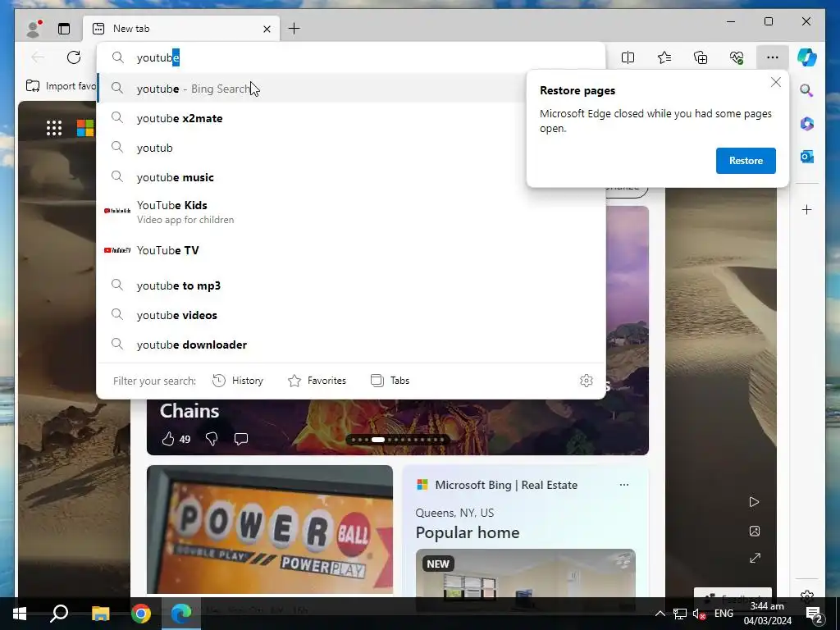The height and width of the screenshot is (630, 840).
Task: Open Collections icon
Action: [x=701, y=57]
